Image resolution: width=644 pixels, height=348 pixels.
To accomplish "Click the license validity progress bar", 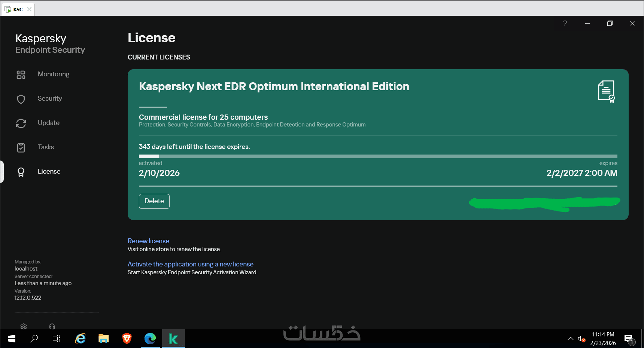I will click(x=378, y=156).
